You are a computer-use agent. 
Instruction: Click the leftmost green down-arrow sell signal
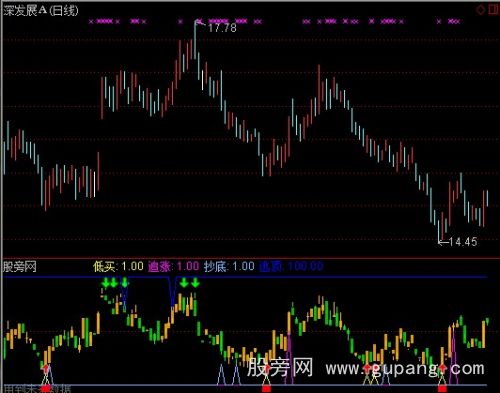click(106, 283)
